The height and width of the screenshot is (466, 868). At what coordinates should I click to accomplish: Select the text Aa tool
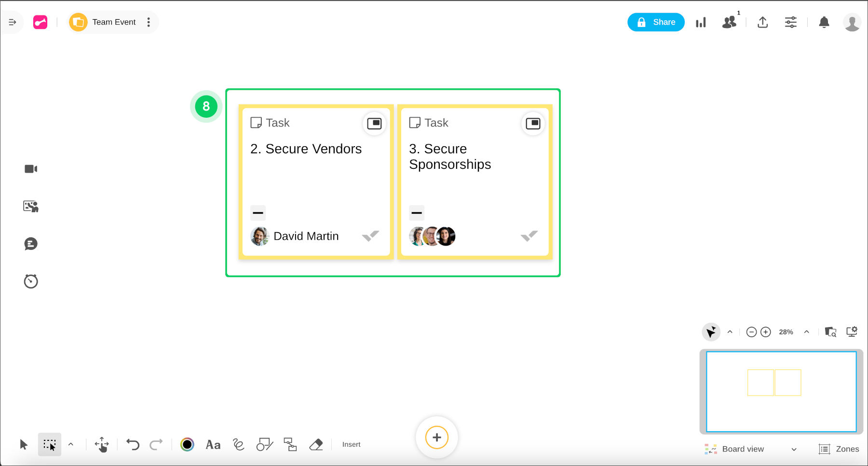[x=213, y=444]
